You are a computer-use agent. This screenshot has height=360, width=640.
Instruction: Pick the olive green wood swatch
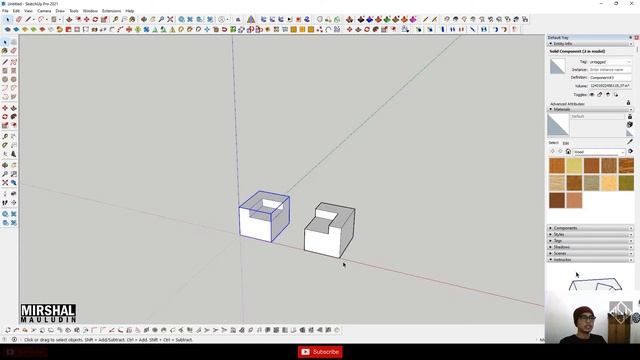(626, 183)
